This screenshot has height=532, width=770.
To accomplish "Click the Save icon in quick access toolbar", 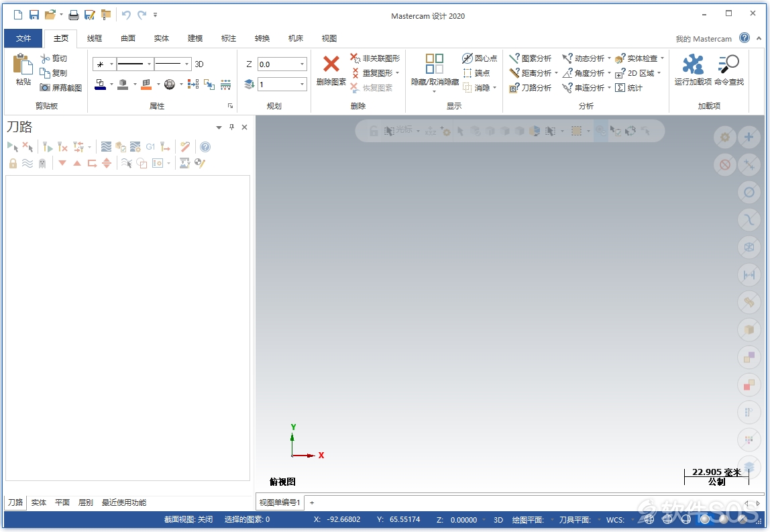I will (x=34, y=15).
